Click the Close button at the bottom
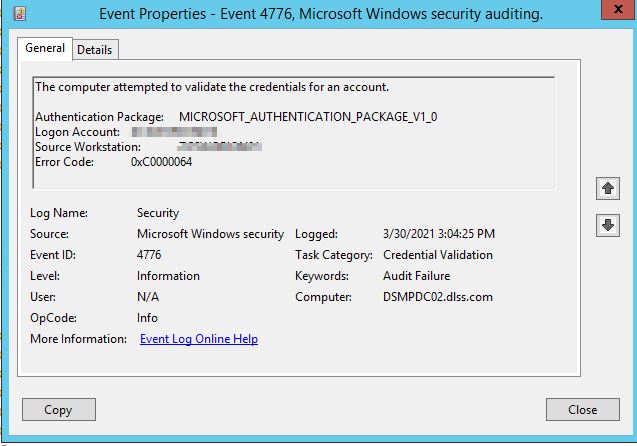Screen dimensions: 637x446 tap(582, 409)
